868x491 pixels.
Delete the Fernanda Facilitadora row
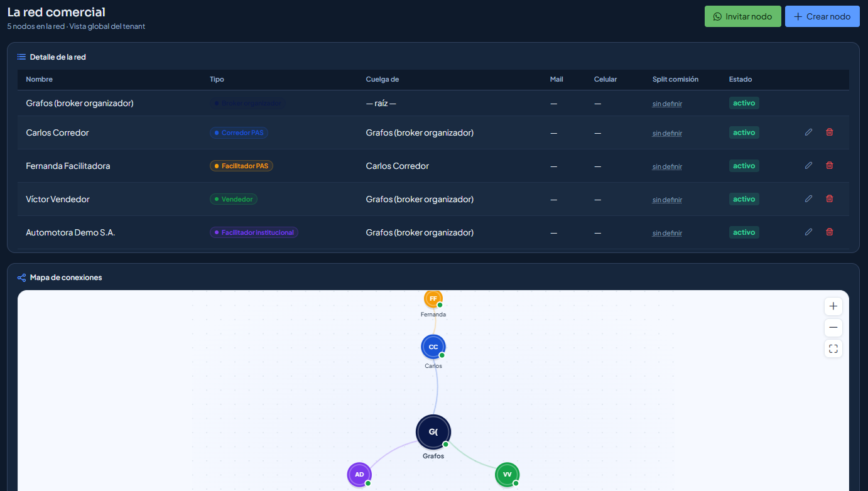tap(829, 166)
